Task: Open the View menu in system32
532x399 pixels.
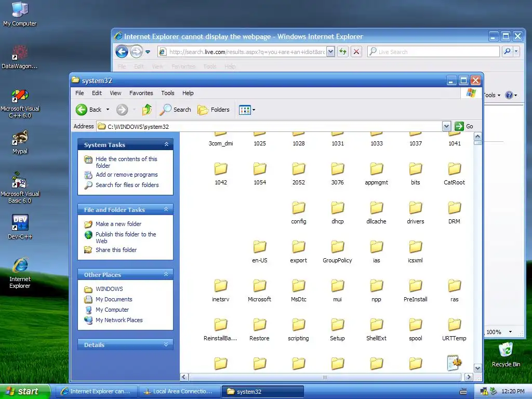Action: tap(115, 93)
